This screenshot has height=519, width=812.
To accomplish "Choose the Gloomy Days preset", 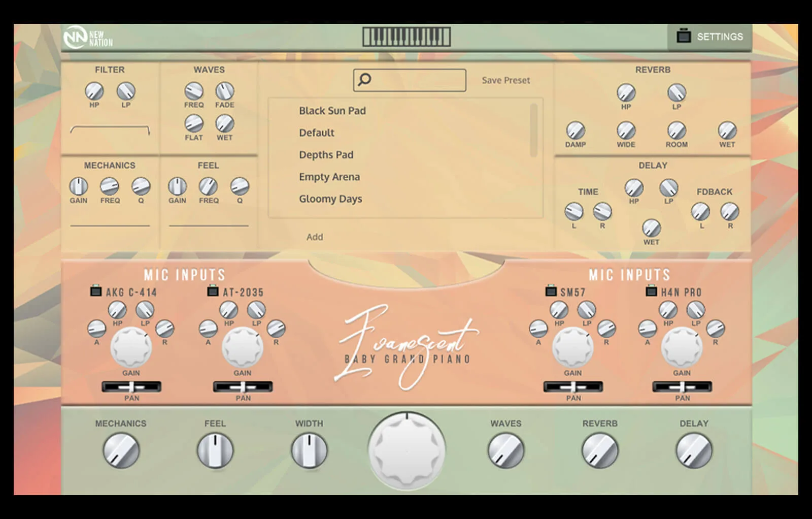I will click(330, 199).
